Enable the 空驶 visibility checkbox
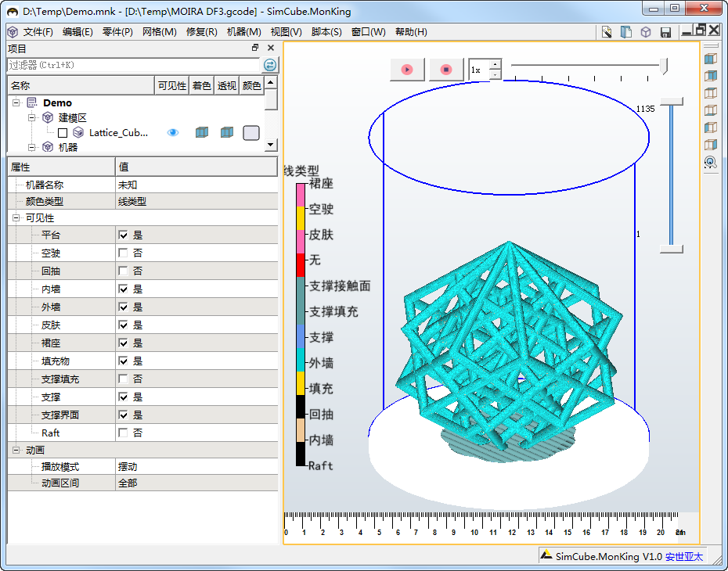The width and height of the screenshot is (728, 571). click(x=123, y=253)
